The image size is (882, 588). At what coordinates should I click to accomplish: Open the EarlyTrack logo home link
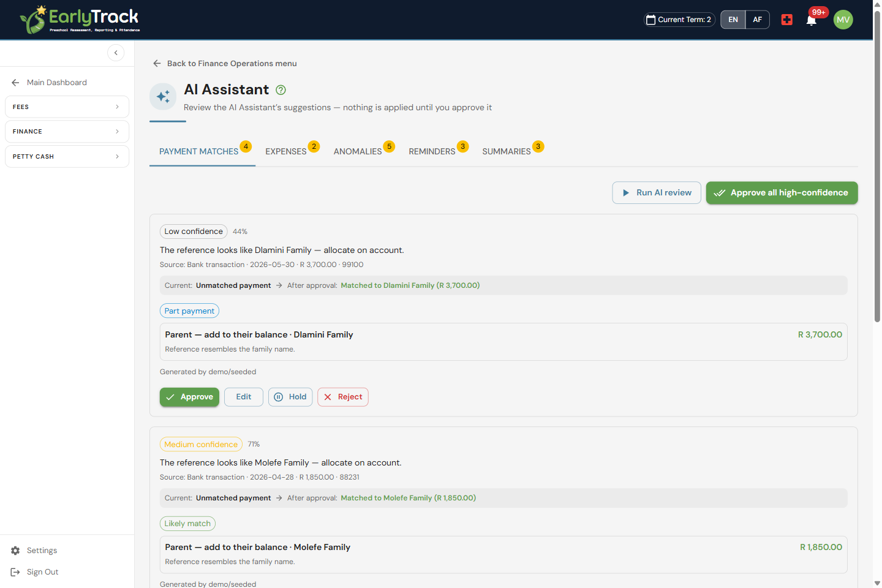coord(80,20)
